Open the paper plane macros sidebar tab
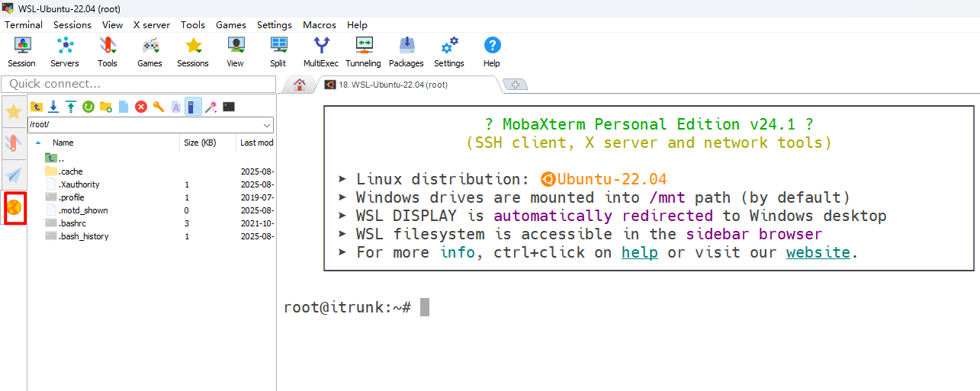 (x=14, y=175)
